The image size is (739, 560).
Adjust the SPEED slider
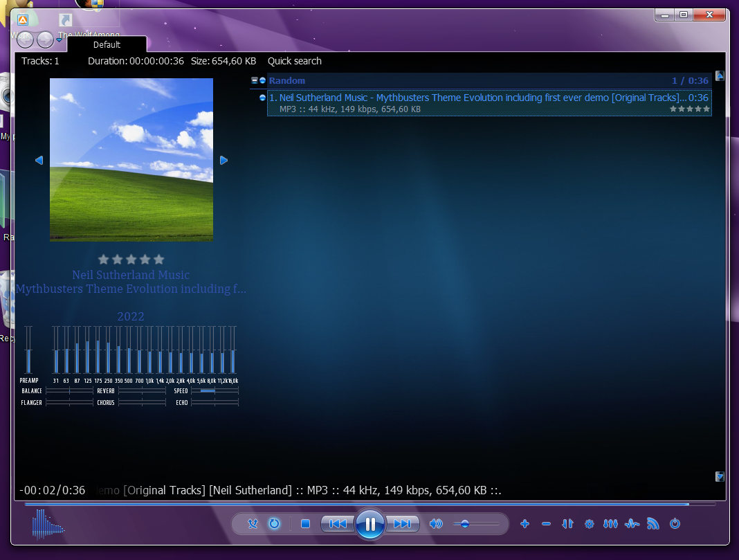(215, 391)
